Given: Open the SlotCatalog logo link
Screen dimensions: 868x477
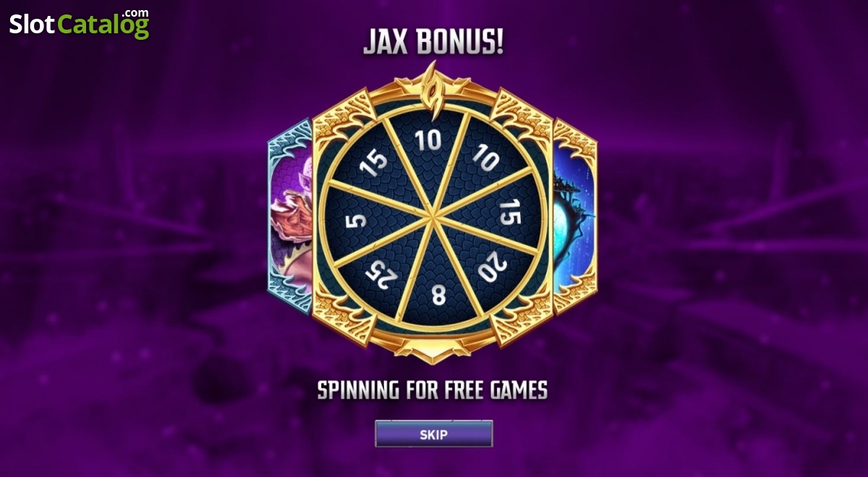Looking at the screenshot, I should (x=80, y=25).
